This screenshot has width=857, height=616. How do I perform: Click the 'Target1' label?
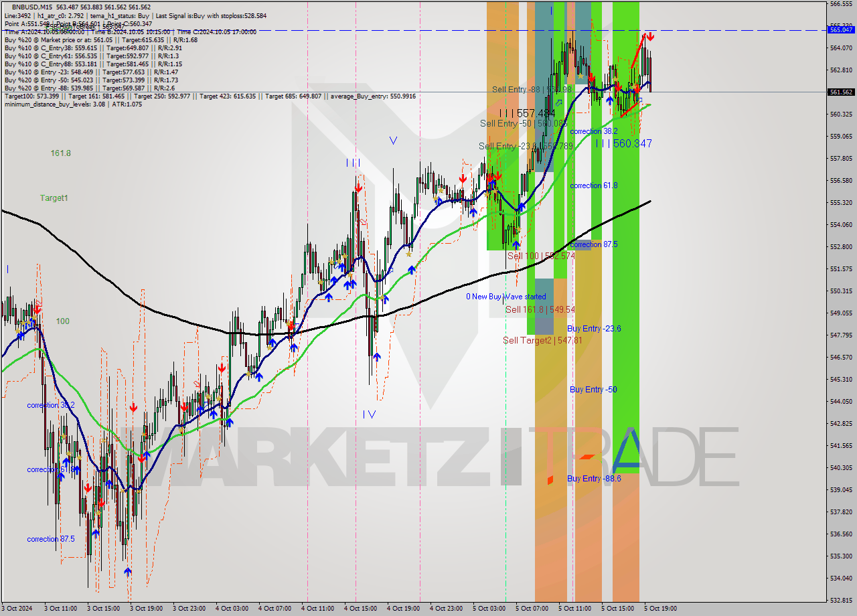54,198
